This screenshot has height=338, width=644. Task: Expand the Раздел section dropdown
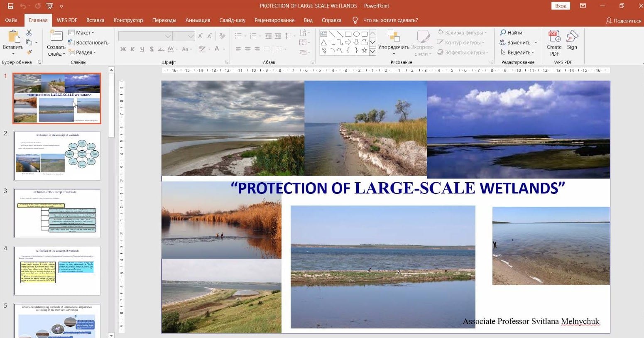86,52
